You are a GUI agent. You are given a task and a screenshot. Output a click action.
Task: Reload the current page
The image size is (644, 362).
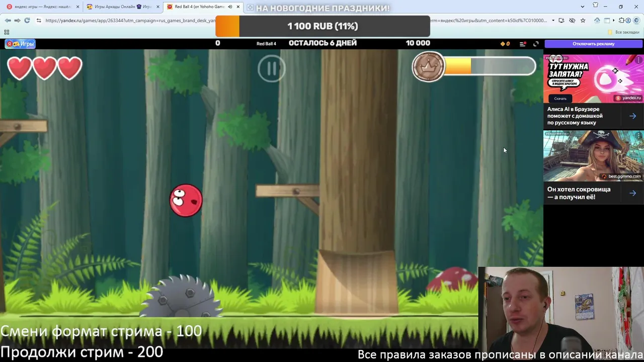point(27,20)
